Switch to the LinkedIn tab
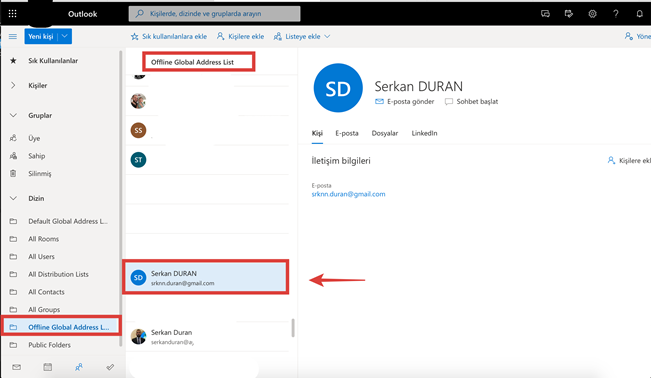 coord(424,133)
